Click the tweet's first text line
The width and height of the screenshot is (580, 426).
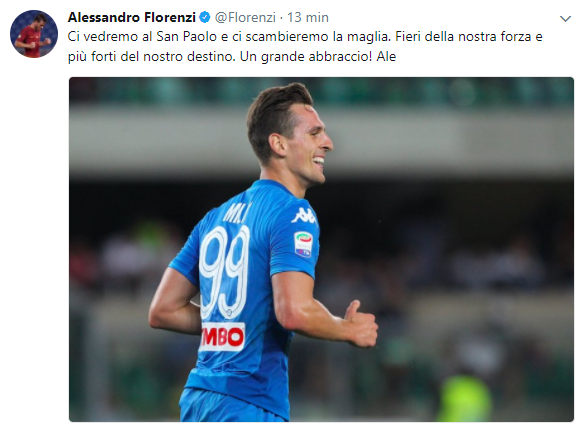305,37
